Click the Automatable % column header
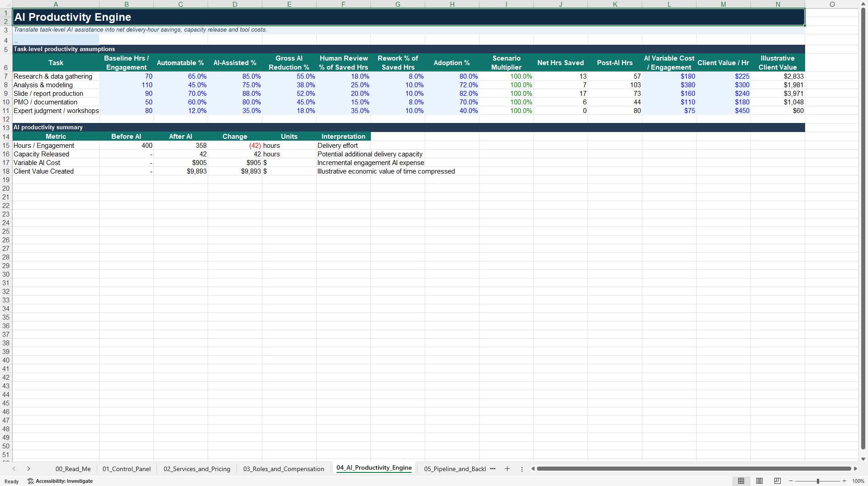 [x=180, y=63]
